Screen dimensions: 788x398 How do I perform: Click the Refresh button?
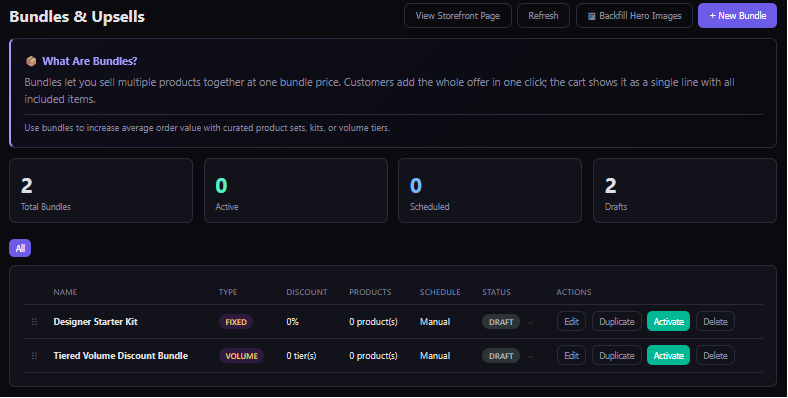pyautogui.click(x=543, y=16)
